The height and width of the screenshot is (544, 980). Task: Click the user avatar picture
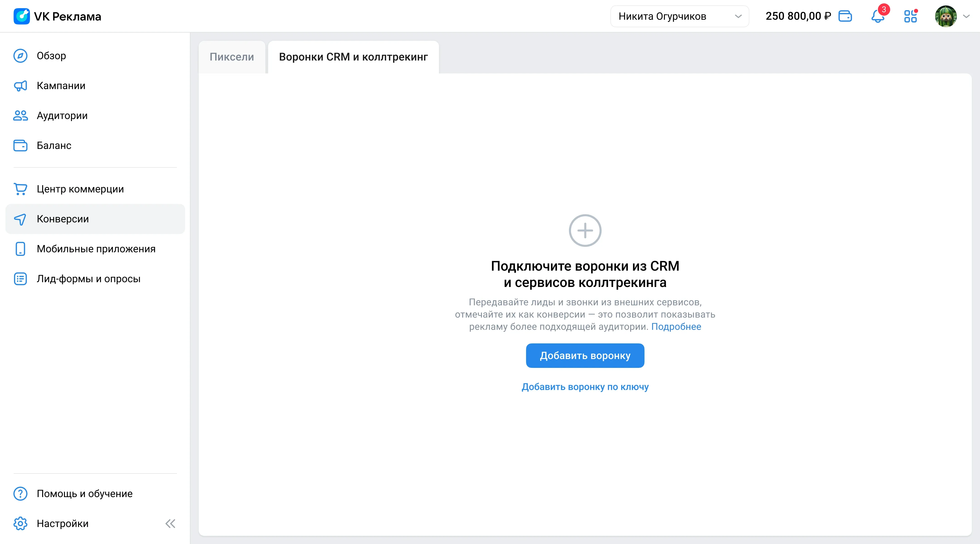click(946, 16)
